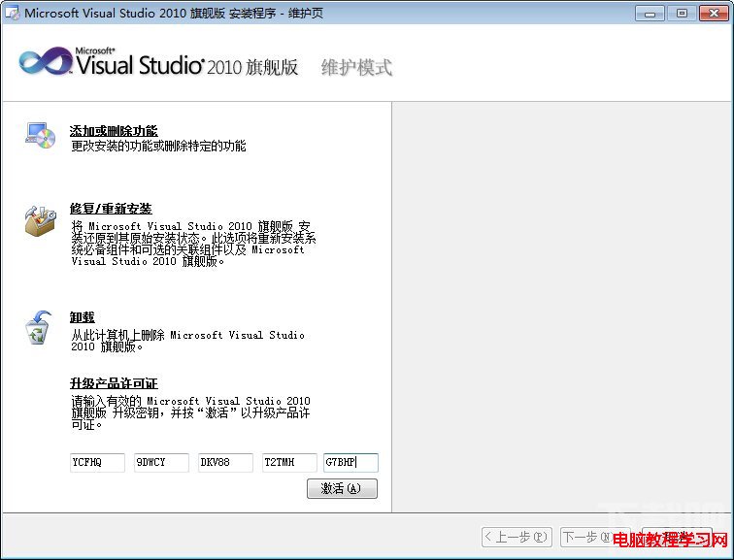Click the 维护模式 header text
The height and width of the screenshot is (560, 734).
pyautogui.click(x=356, y=67)
